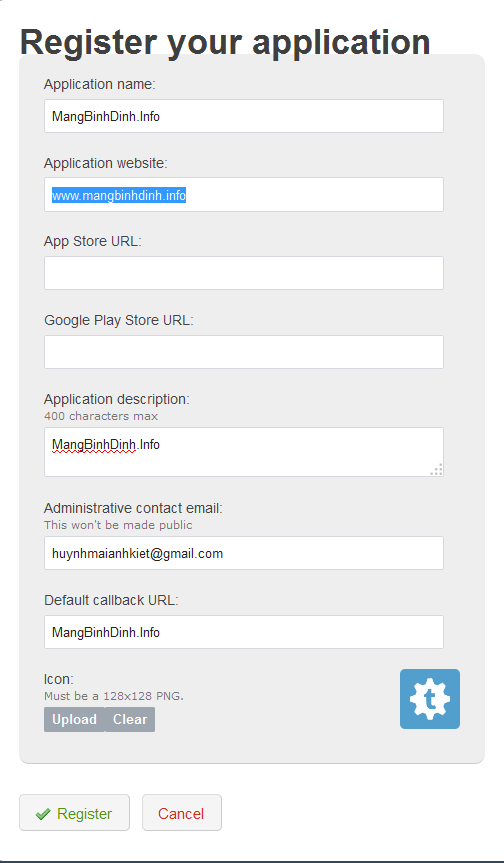The image size is (504, 863).
Task: Select the empty App Store URL field
Action: [x=244, y=273]
